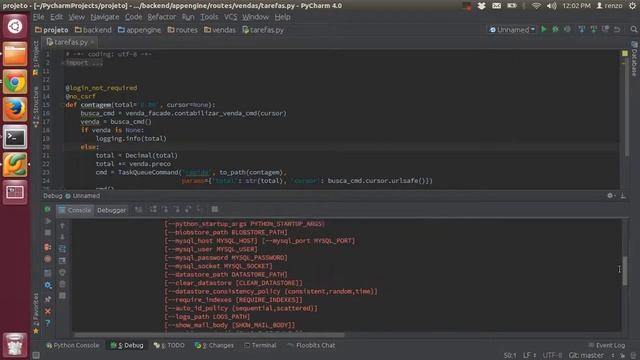This screenshot has width=640, height=360.
Task: Click Step Into debugger icon
Action: pyautogui.click(x=165, y=210)
